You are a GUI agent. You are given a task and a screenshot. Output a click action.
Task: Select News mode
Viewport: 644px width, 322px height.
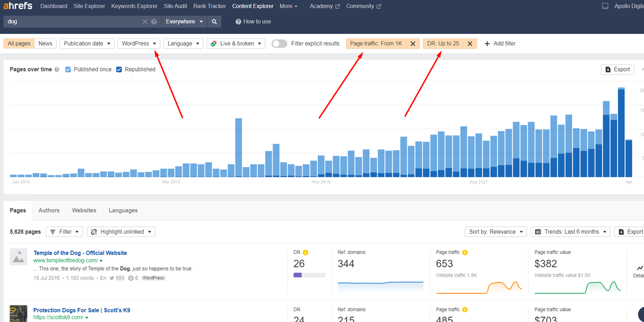[x=46, y=43]
